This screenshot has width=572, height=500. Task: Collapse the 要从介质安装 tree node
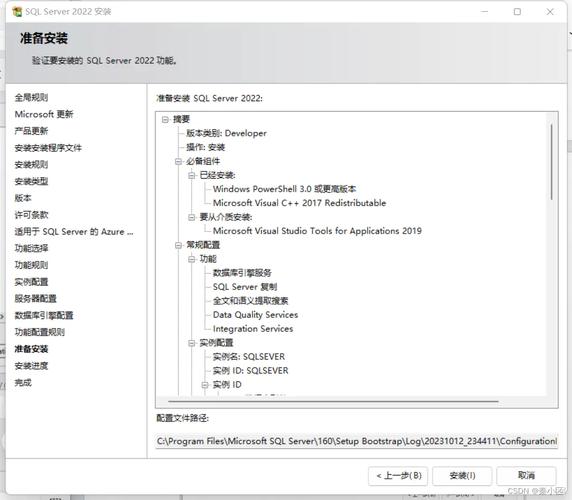pyautogui.click(x=192, y=217)
